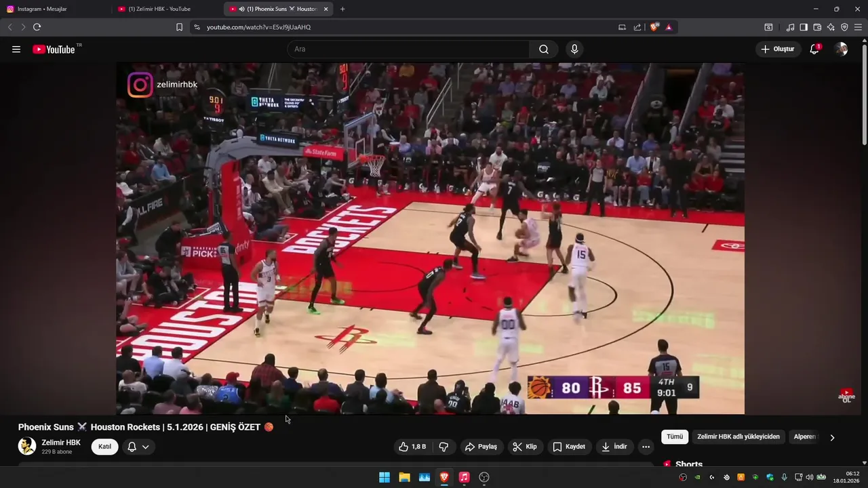Open the volume speaker tray icon
Screen dimensions: 868x488
tap(809, 477)
